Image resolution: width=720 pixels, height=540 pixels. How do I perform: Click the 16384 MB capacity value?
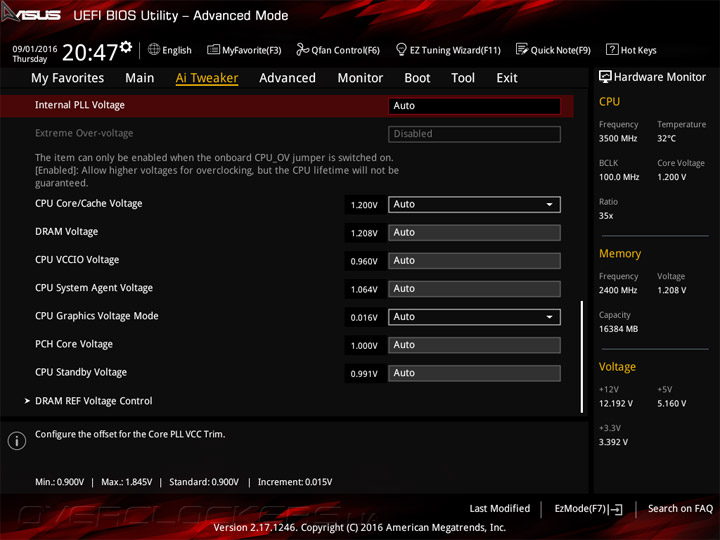tap(619, 329)
